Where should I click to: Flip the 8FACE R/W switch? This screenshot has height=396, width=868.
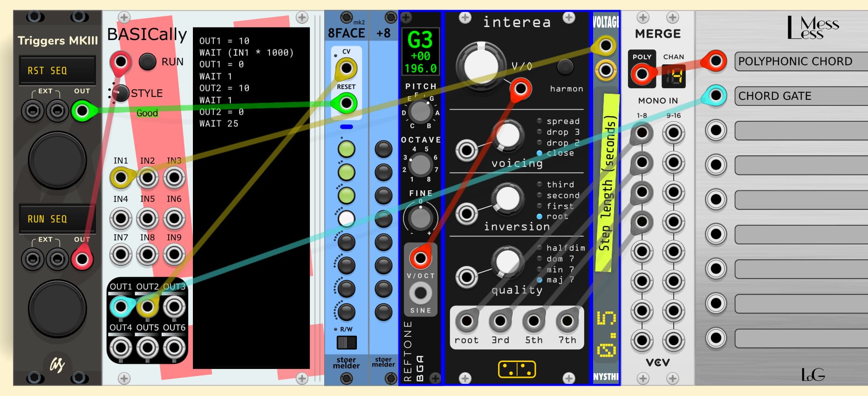coord(346,343)
